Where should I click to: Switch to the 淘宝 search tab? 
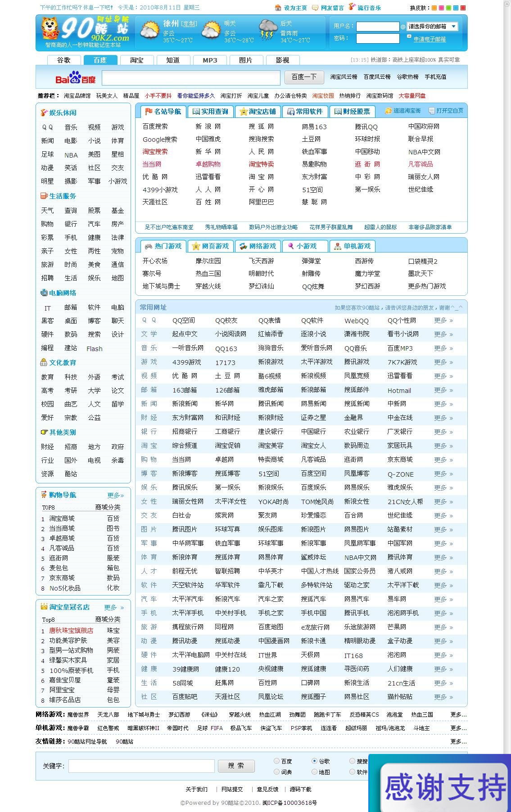tap(136, 60)
